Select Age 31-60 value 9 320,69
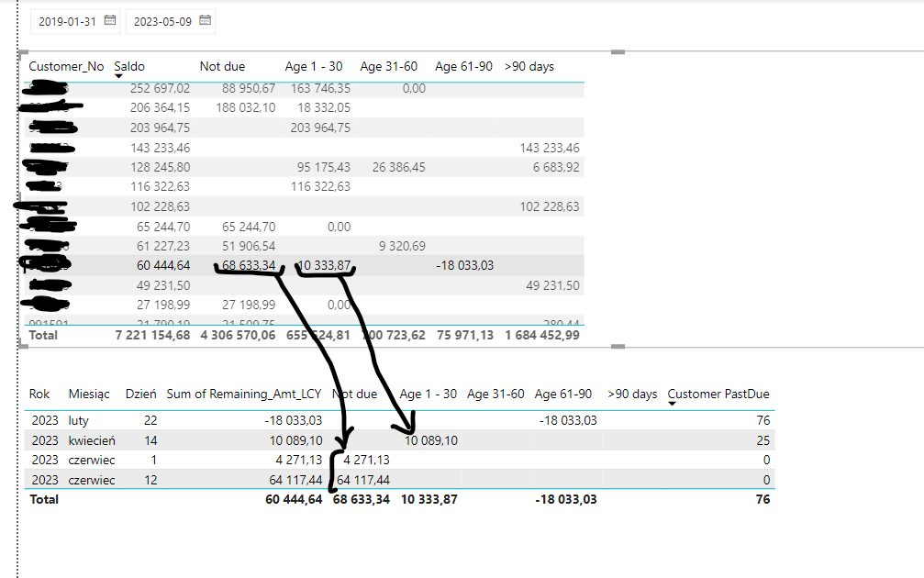This screenshot has width=924, height=578. (402, 246)
